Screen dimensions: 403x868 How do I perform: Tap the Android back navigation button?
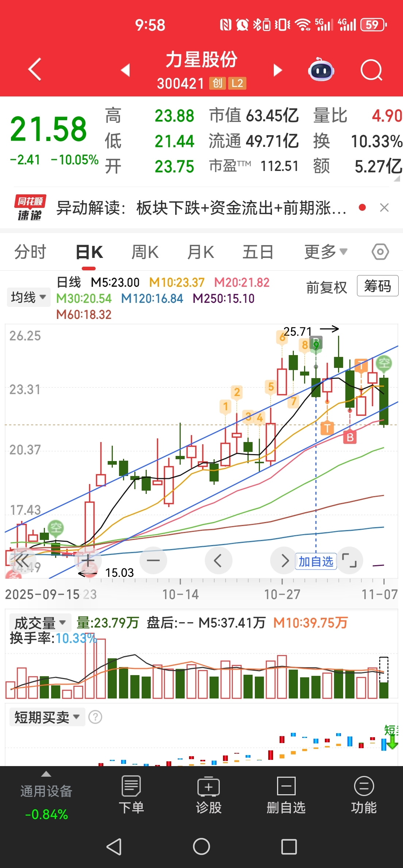point(114,846)
